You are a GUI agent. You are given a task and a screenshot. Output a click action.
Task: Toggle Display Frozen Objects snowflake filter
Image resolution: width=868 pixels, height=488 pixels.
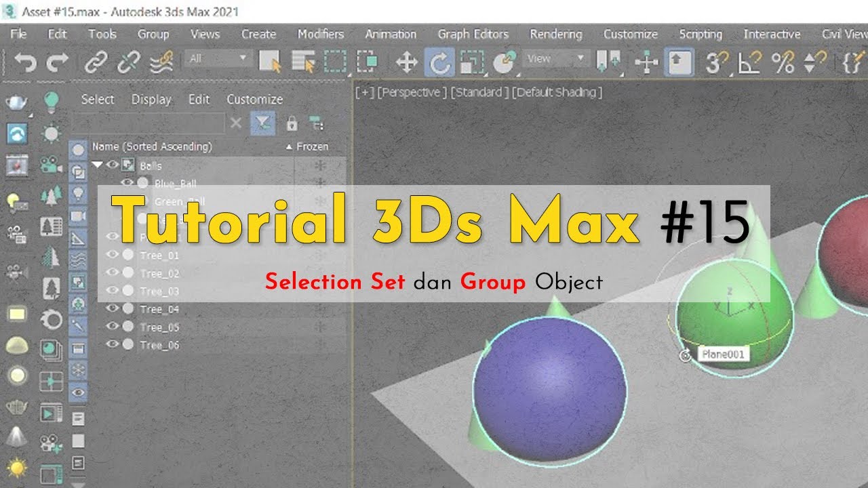pyautogui.click(x=79, y=370)
